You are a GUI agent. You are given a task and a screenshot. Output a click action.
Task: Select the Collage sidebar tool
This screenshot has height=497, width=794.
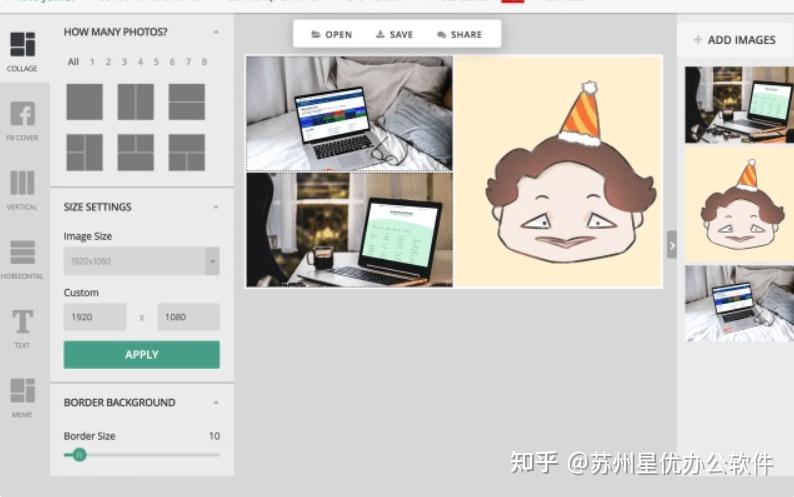tap(22, 51)
